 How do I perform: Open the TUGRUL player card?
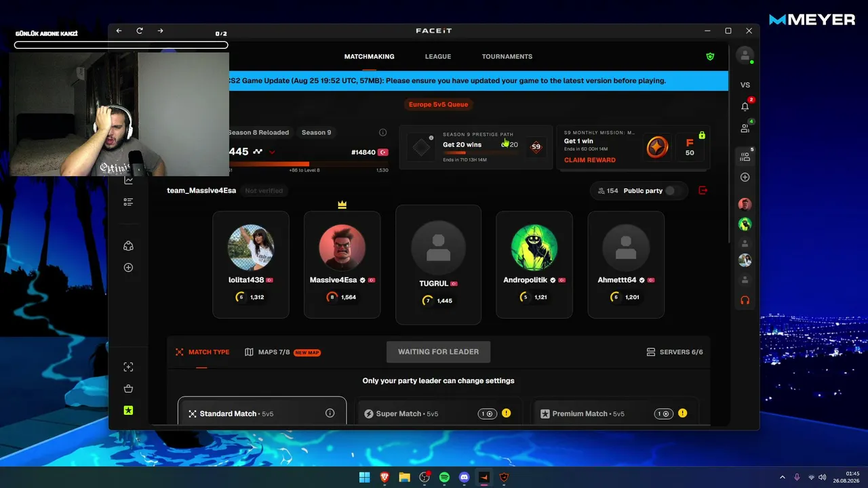coord(438,264)
